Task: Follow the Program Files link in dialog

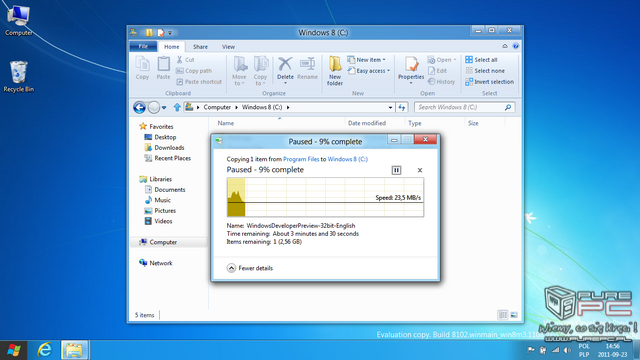Action: click(301, 159)
